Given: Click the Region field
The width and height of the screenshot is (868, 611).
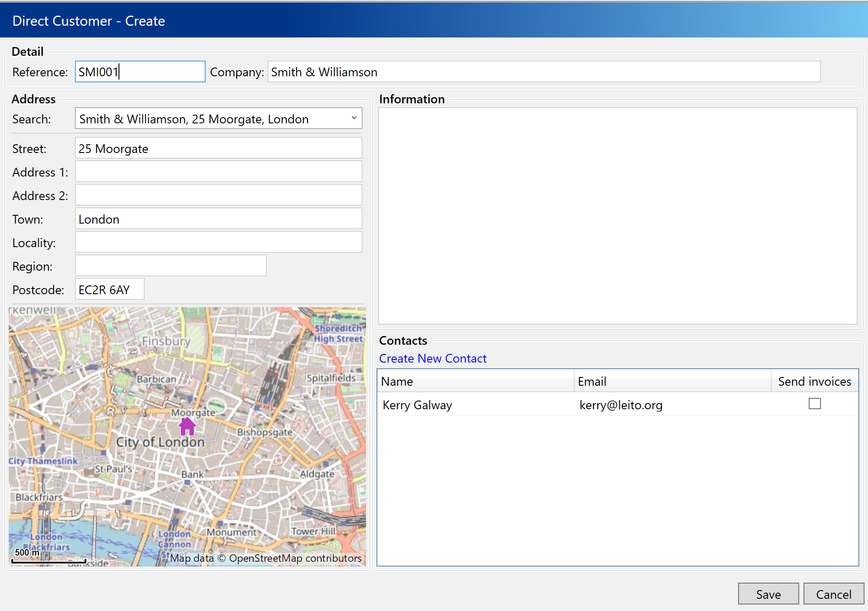Looking at the screenshot, I should 170,266.
